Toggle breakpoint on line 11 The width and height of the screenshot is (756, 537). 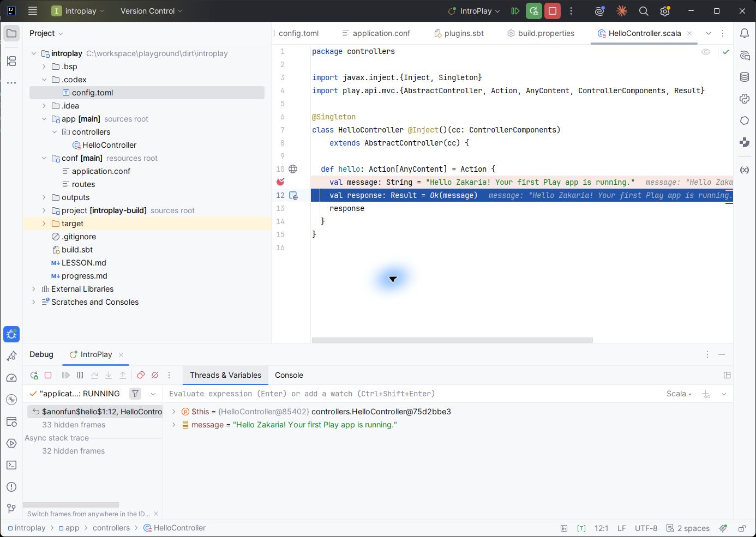(280, 182)
